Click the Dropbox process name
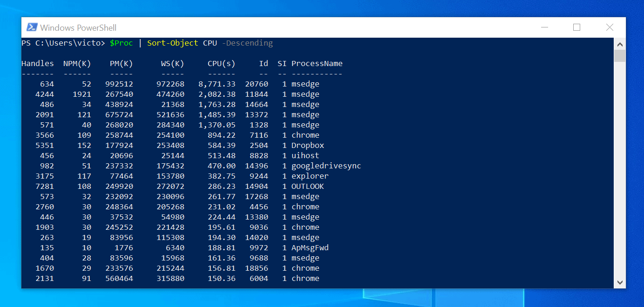 (308, 146)
